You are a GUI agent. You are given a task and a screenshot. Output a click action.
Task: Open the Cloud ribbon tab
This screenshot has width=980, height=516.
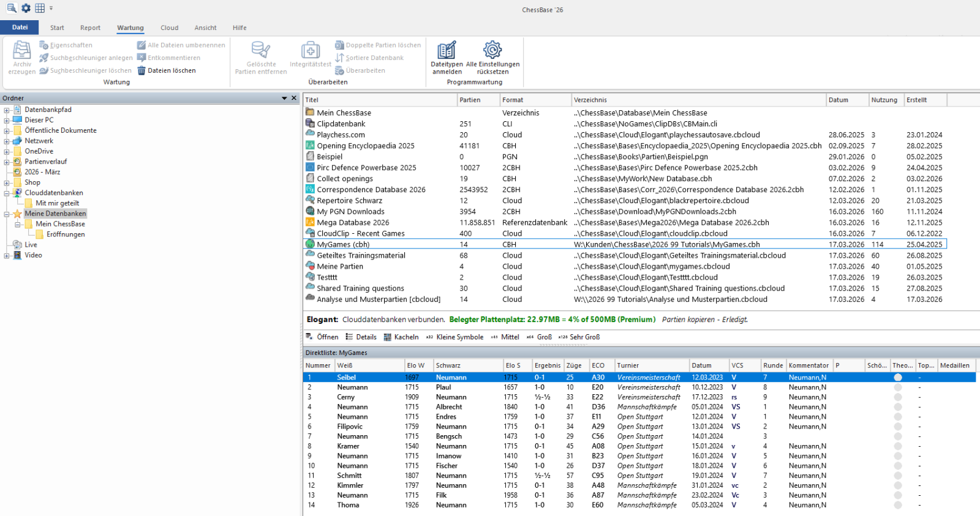click(x=169, y=28)
